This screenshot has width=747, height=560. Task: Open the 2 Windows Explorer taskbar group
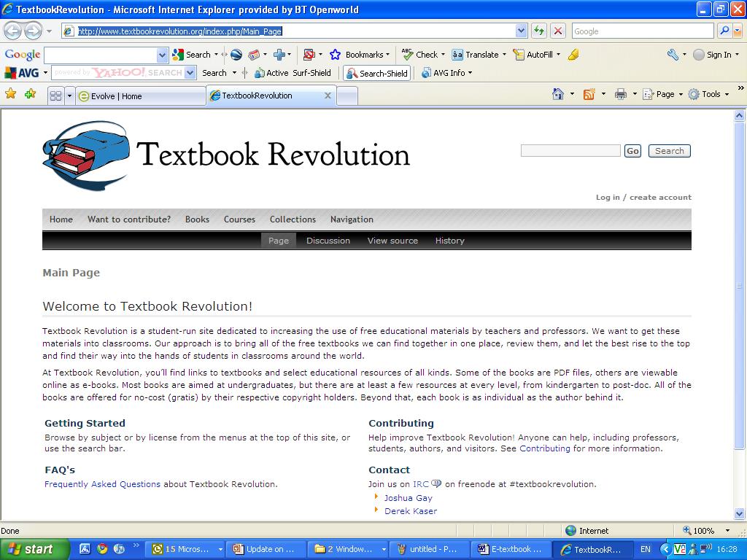pos(348,549)
